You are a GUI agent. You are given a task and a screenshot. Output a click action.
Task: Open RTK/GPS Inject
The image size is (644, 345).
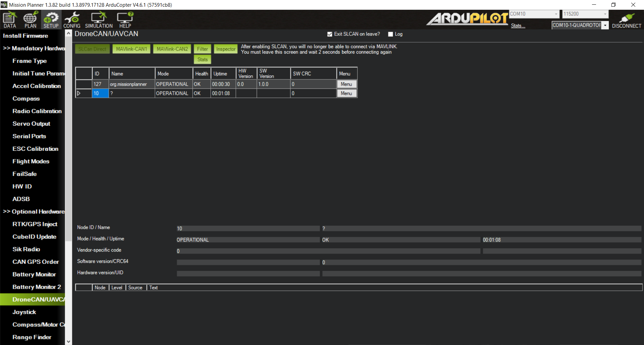[x=35, y=224]
